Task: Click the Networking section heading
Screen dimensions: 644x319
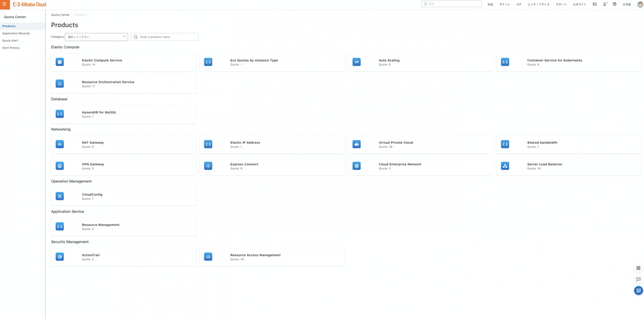Action: point(61,129)
